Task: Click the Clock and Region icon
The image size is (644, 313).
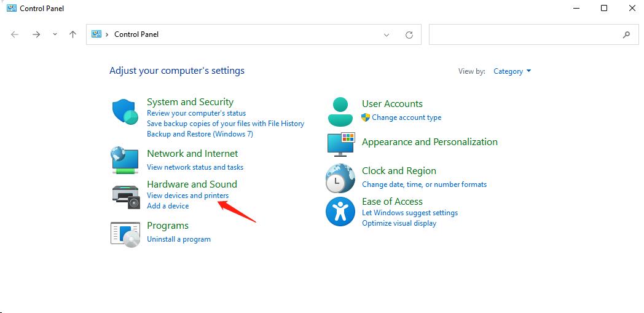Action: tap(340, 178)
